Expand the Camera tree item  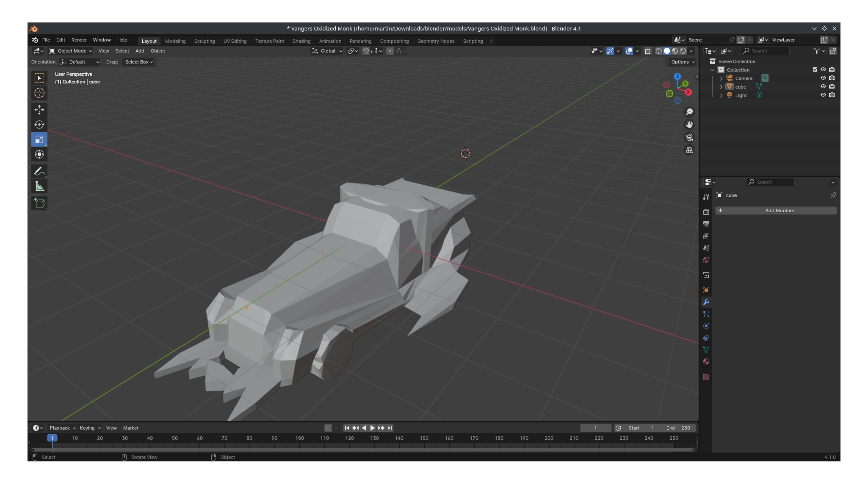(721, 78)
